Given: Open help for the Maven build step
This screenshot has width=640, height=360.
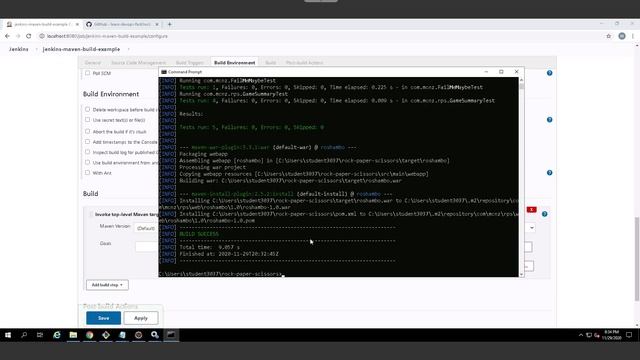Looking at the screenshot, I should tap(544, 214).
